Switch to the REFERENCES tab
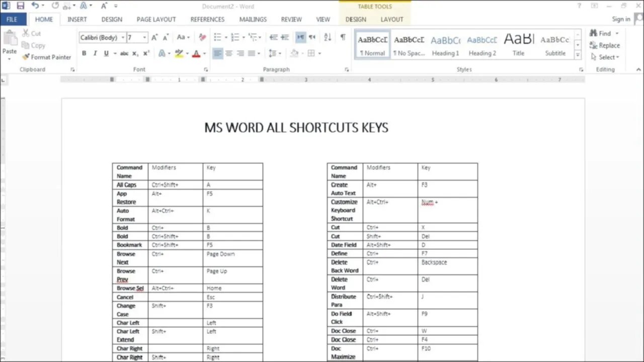The image size is (644, 362). coord(207,20)
